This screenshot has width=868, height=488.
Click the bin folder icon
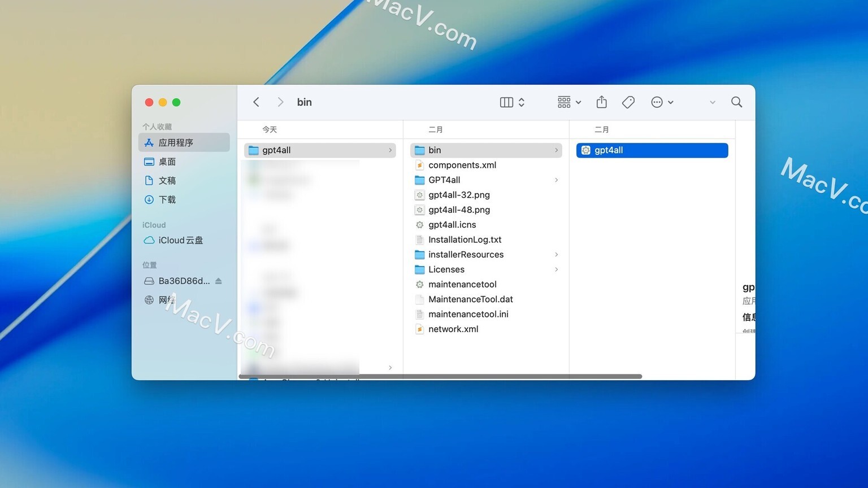(419, 150)
